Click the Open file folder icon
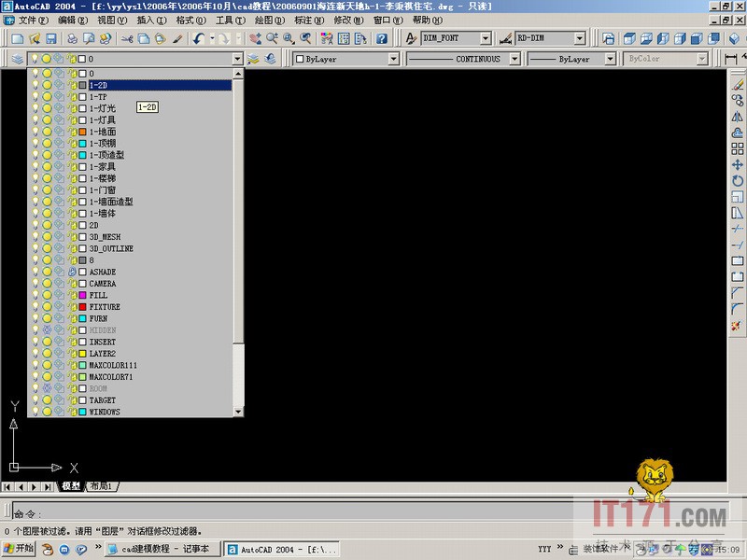The image size is (747, 560). [x=35, y=38]
